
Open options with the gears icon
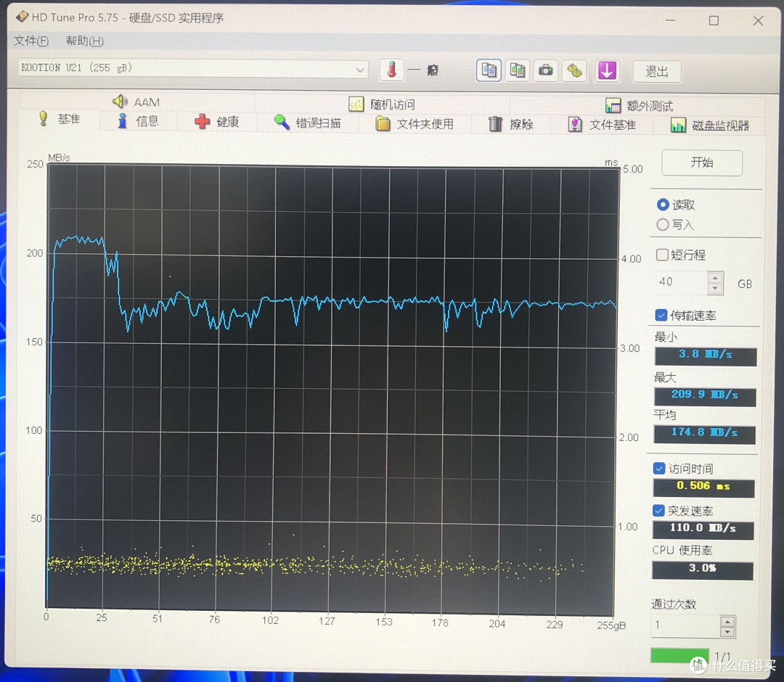[x=574, y=71]
